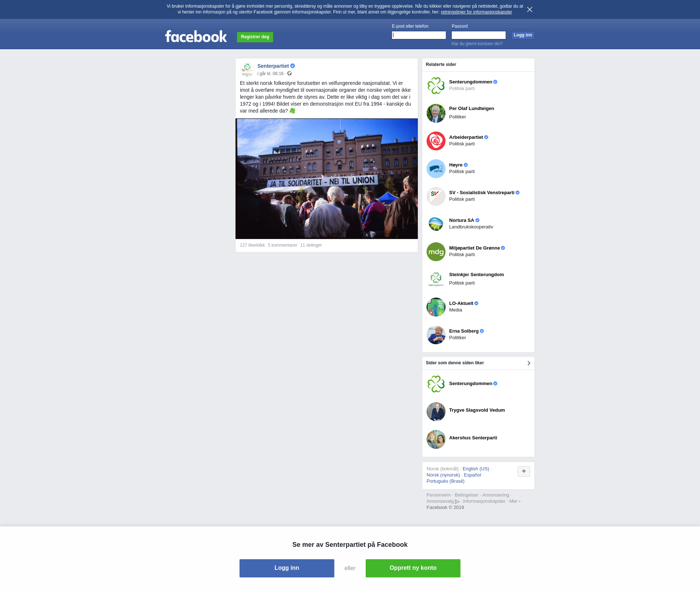The height and width of the screenshot is (592, 700).
Task: Click the Høyre party logo
Action: pos(436,169)
